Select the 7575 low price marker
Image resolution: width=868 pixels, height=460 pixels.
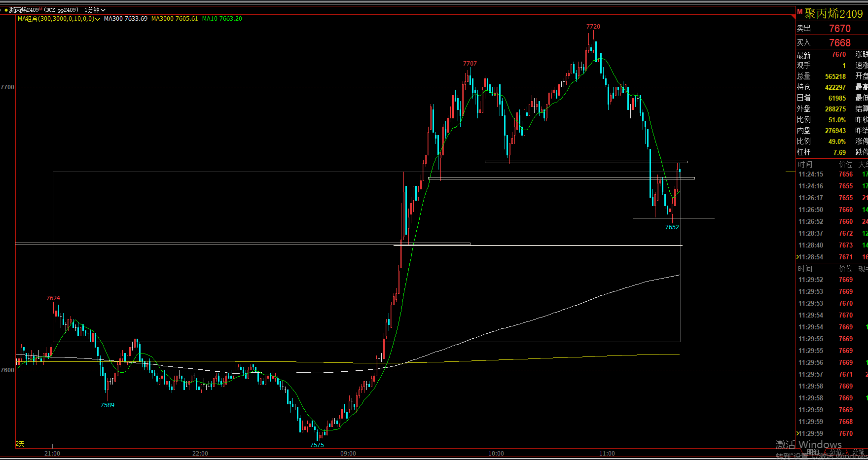point(317,445)
